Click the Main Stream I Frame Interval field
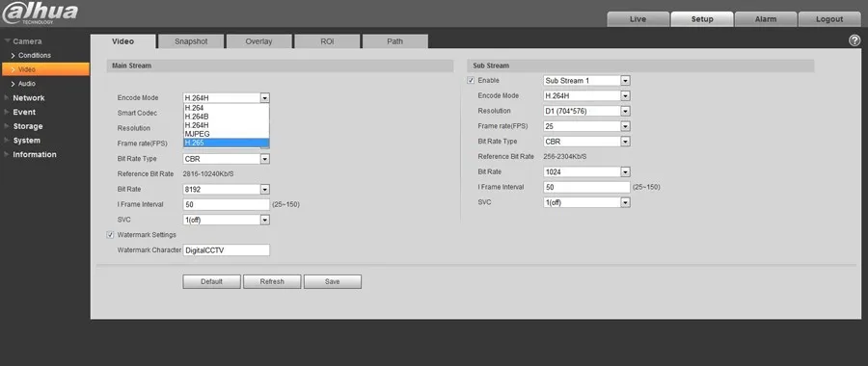The height and width of the screenshot is (366, 868). coord(226,204)
